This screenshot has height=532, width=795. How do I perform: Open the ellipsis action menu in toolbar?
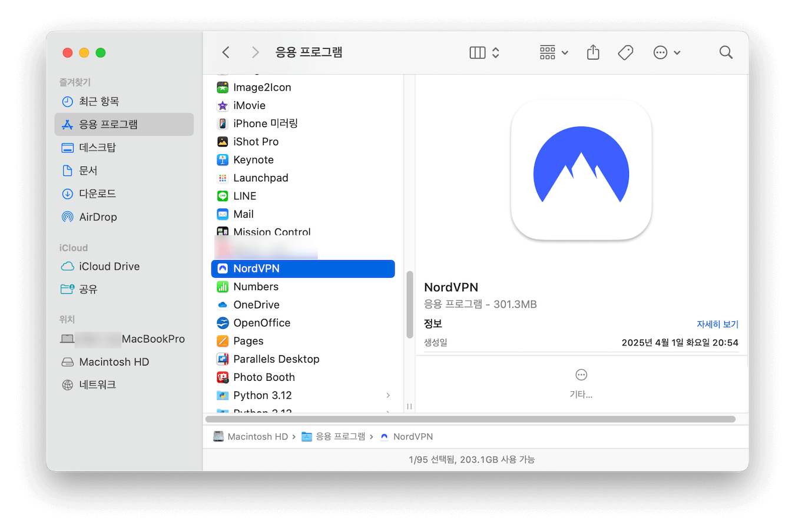(x=667, y=52)
